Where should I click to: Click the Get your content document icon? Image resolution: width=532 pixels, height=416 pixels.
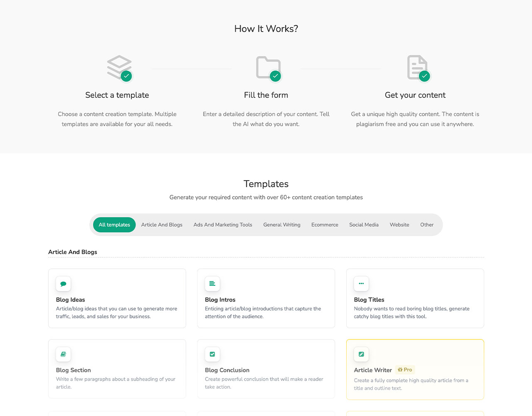[417, 67]
